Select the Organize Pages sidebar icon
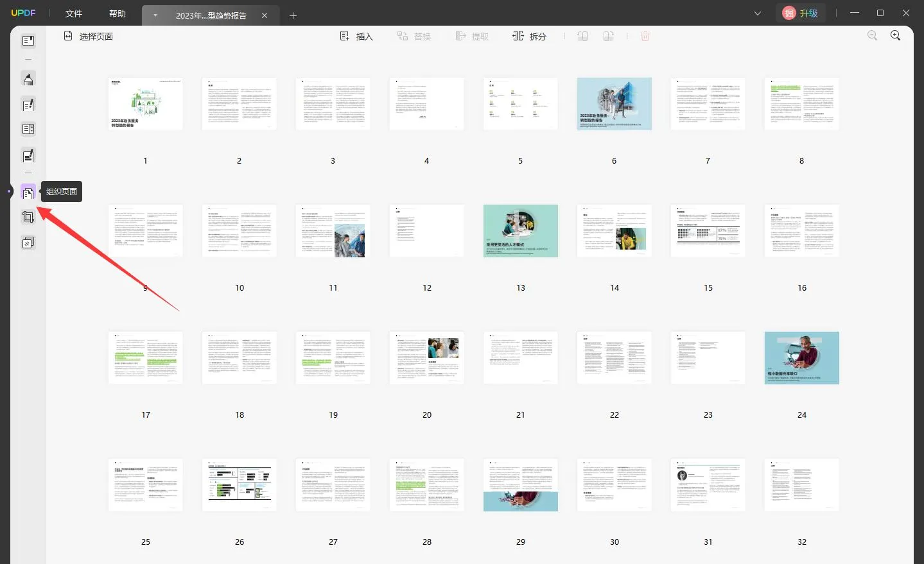924x564 pixels. tap(28, 192)
